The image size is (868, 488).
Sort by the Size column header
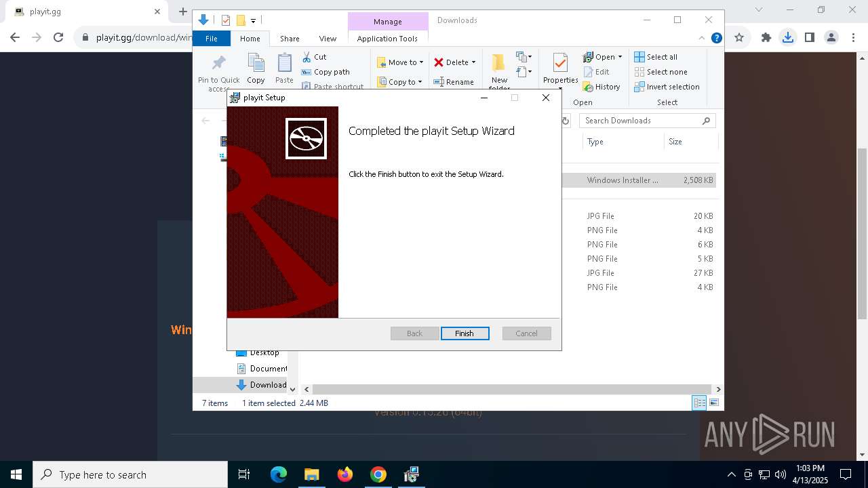pos(690,142)
